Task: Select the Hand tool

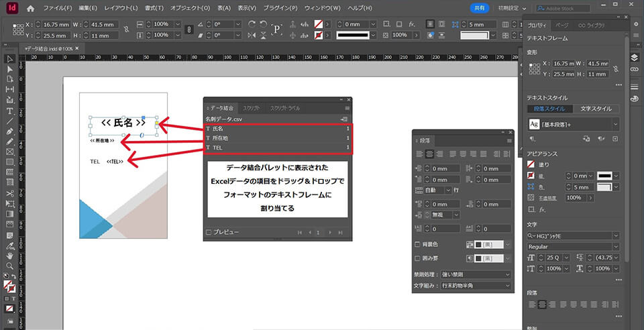Action: (x=10, y=255)
